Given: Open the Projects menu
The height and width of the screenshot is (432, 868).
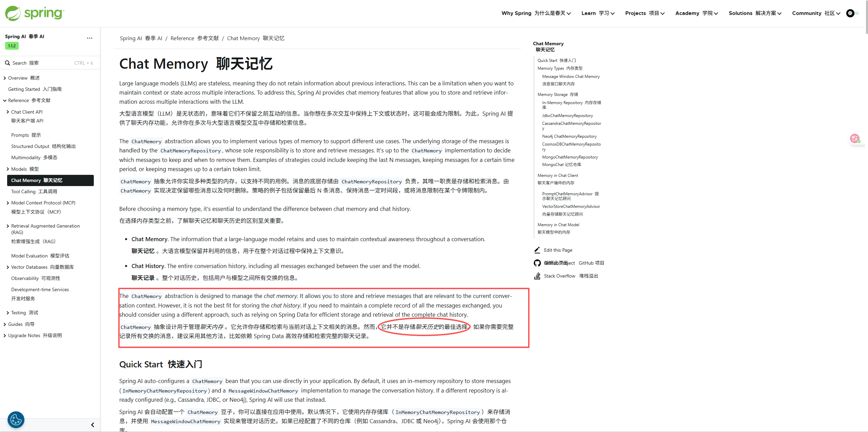Looking at the screenshot, I should (644, 13).
